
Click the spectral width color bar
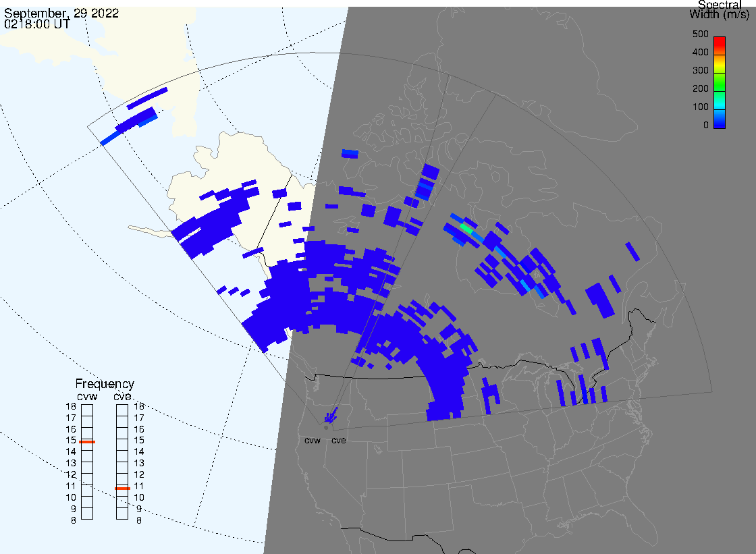(720, 82)
